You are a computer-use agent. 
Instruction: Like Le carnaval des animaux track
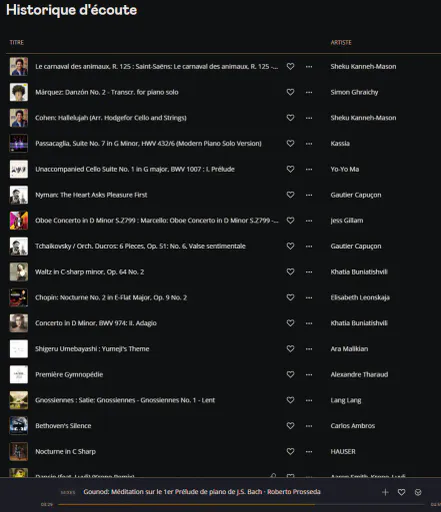tap(290, 66)
